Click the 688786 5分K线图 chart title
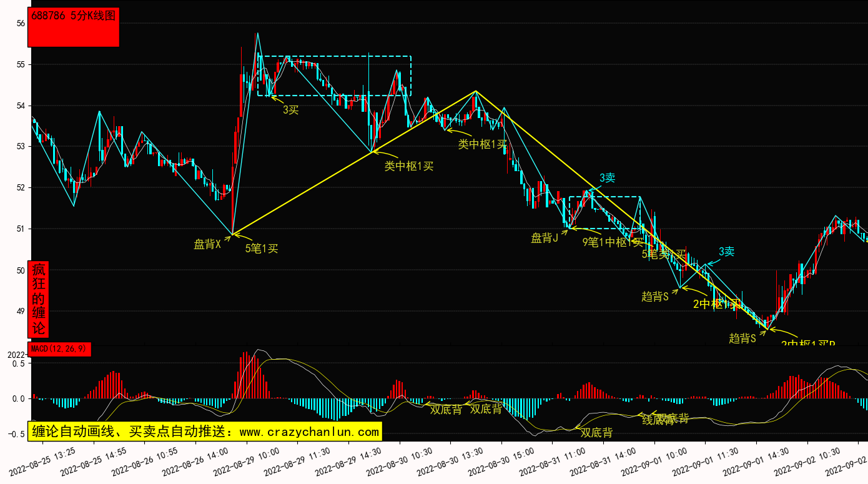Image resolution: width=868 pixels, height=484 pixels. pos(74,16)
